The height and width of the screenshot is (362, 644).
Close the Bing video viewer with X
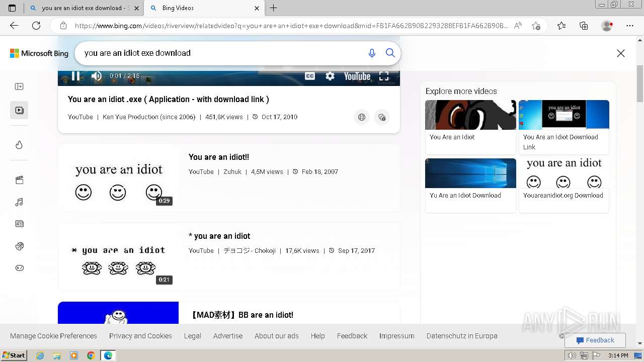pyautogui.click(x=621, y=53)
